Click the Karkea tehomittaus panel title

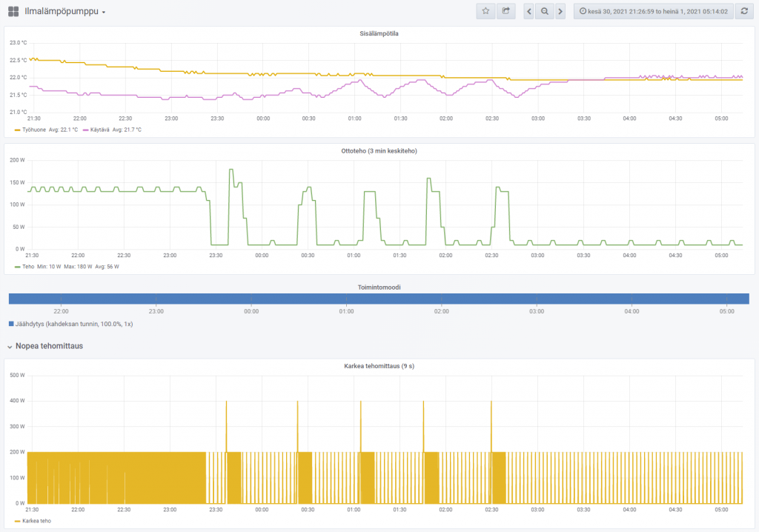coord(379,366)
